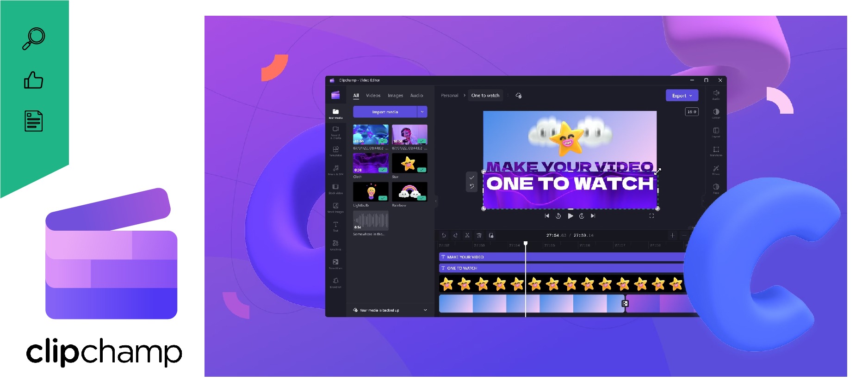Click the timeline redo arrow
Screen dimensions: 868x386
(x=455, y=235)
